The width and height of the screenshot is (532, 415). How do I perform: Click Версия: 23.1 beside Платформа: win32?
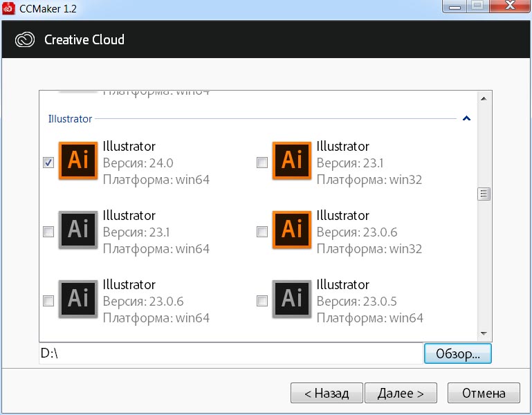(x=350, y=163)
